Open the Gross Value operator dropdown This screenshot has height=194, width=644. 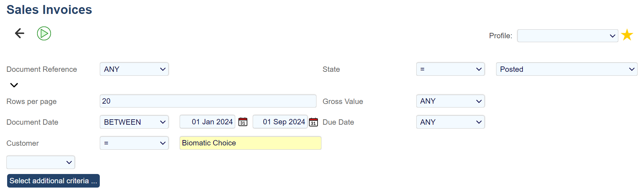[450, 101]
